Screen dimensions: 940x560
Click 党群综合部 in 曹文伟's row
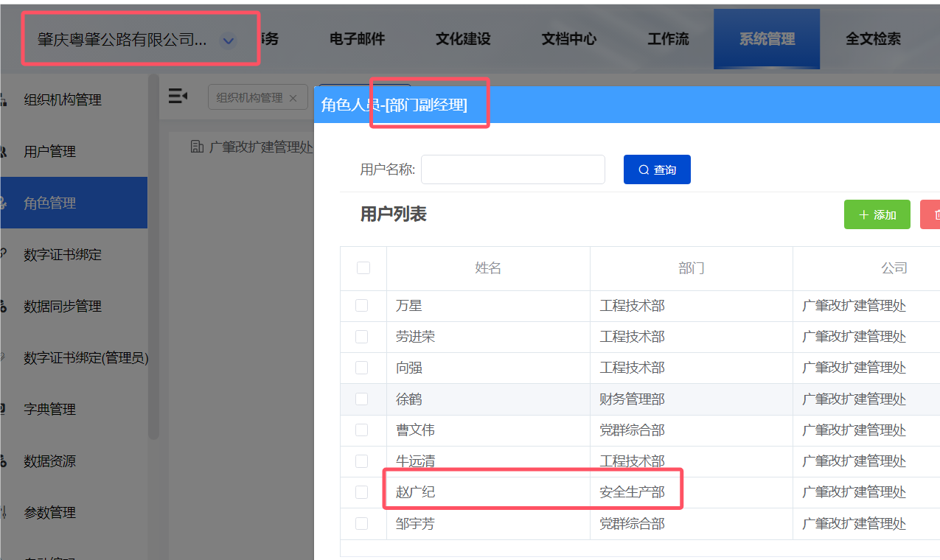pos(633,430)
